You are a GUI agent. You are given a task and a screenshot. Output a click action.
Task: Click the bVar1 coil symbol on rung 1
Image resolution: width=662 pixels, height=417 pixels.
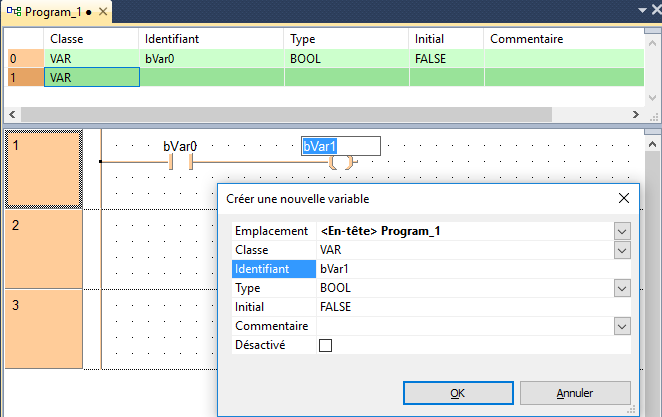[341, 162]
